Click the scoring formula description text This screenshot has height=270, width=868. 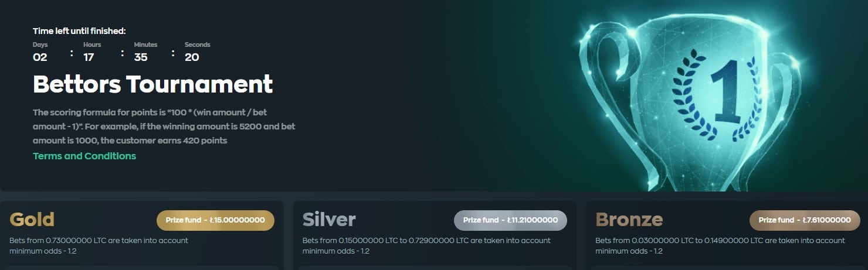[164, 127]
